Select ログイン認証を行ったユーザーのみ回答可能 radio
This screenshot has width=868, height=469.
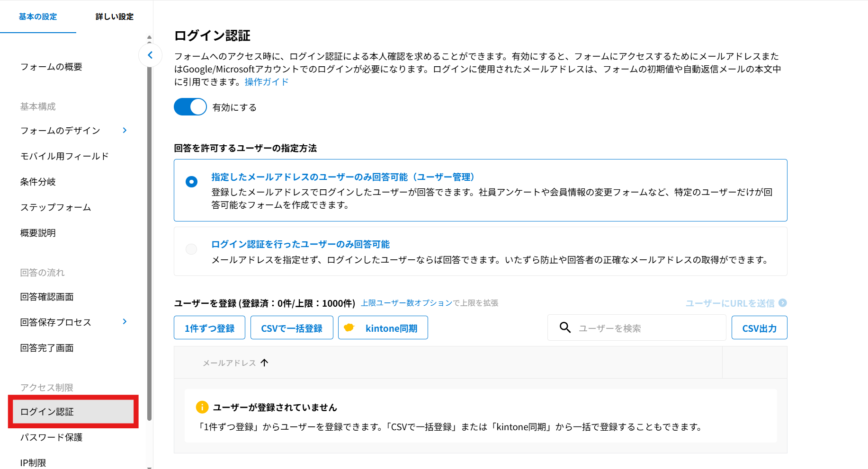(x=192, y=249)
